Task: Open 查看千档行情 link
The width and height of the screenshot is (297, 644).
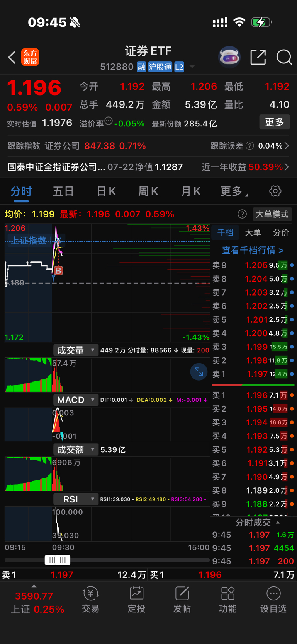Action: 253,250
